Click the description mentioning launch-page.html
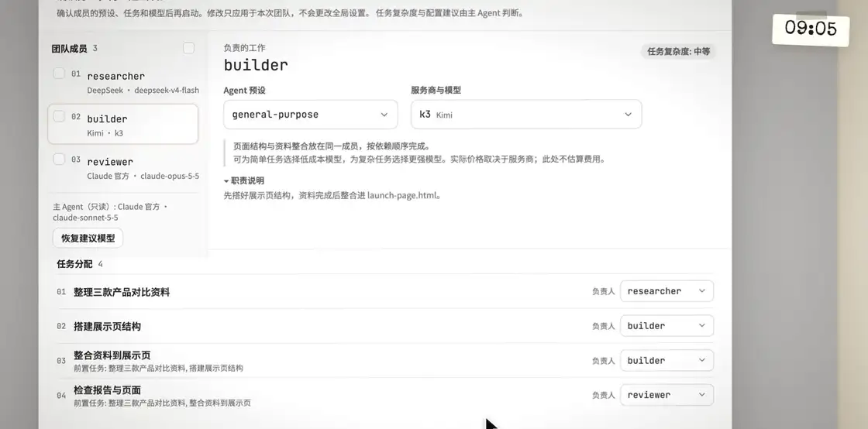The image size is (868, 429). 332,195
